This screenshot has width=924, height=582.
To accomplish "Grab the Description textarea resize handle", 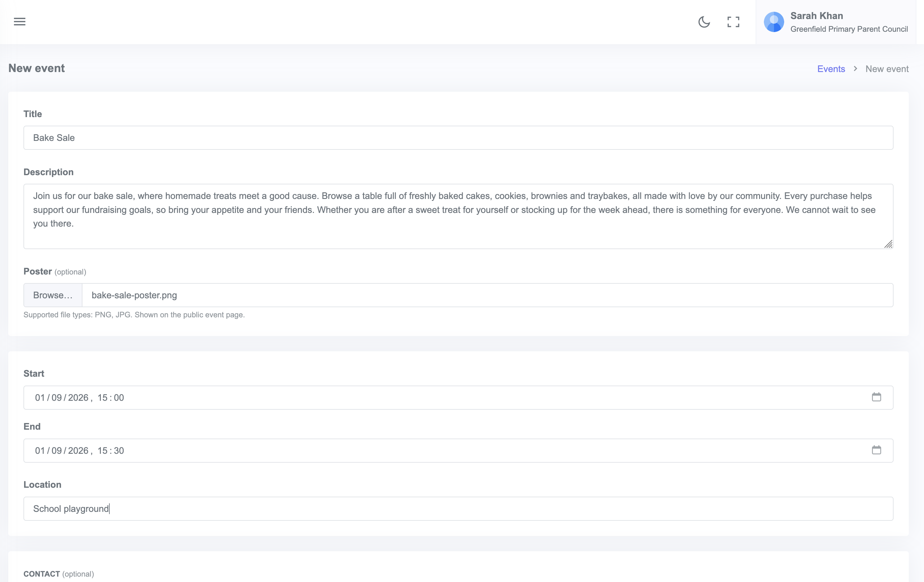I will pyautogui.click(x=888, y=244).
